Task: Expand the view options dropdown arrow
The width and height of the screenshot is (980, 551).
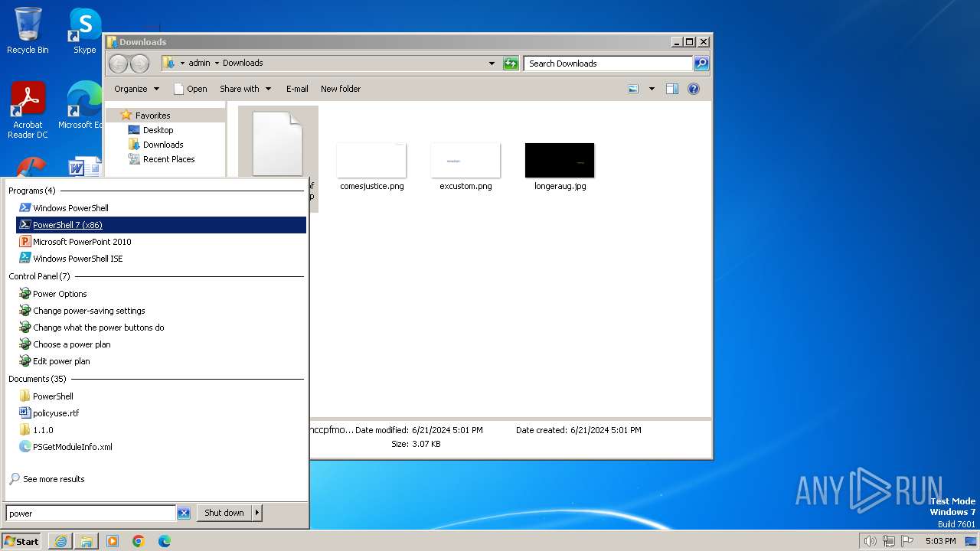Action: click(652, 89)
